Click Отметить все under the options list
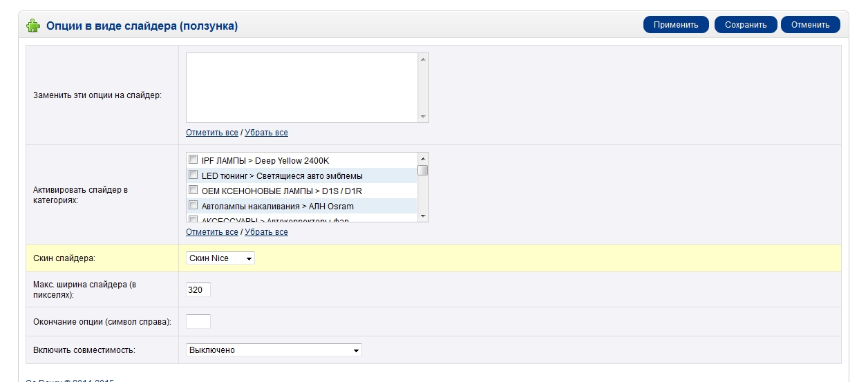 coord(211,133)
